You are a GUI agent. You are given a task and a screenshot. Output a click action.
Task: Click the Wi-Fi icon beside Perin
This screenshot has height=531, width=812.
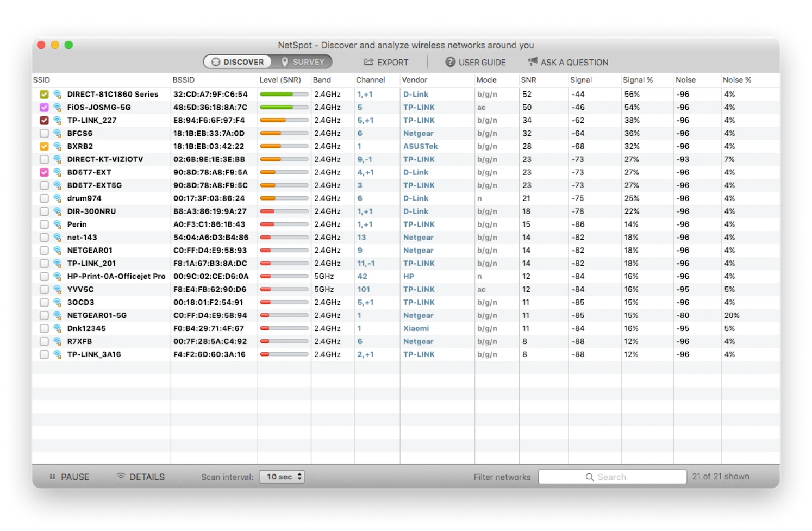click(57, 225)
